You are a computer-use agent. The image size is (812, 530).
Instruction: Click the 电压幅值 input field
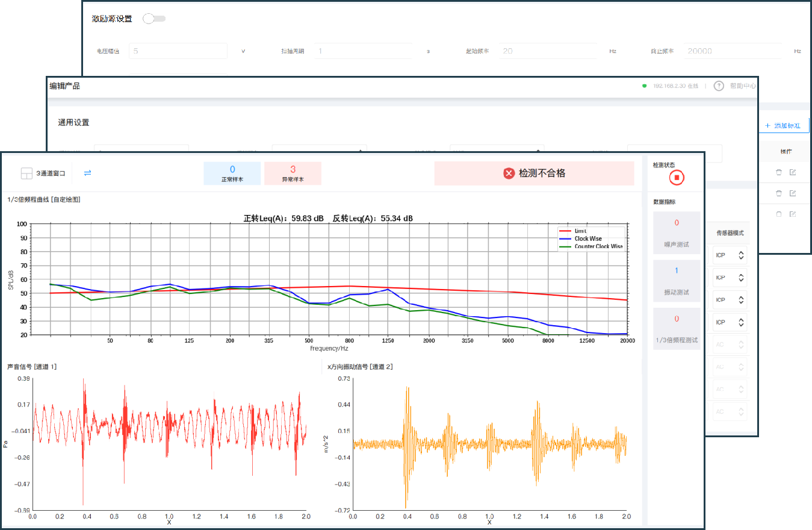click(178, 51)
